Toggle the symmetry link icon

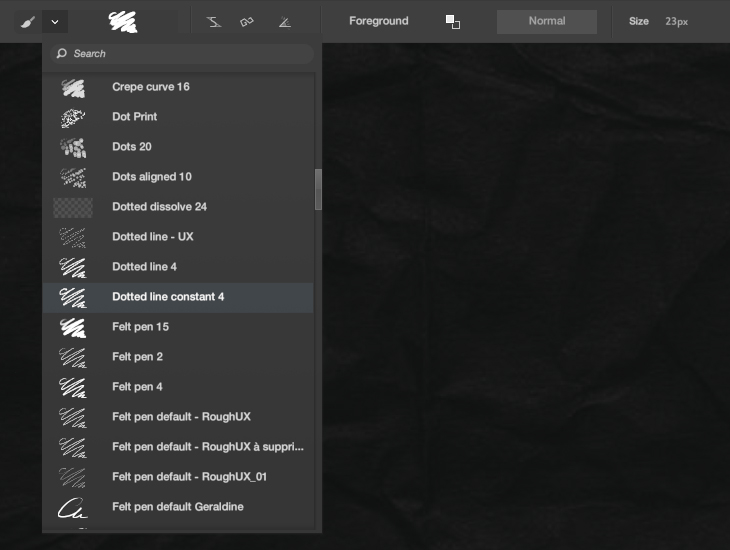pyautogui.click(x=247, y=22)
